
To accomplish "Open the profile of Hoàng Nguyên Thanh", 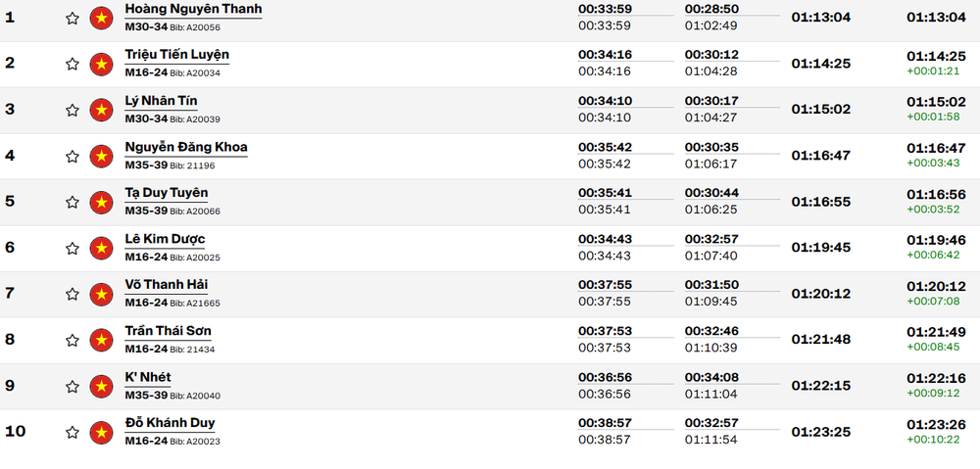I will 193,10.
